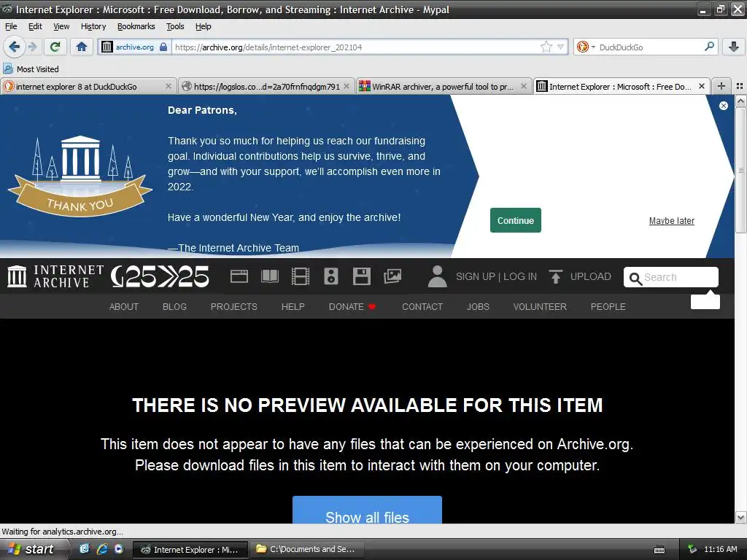Open the browser home page
This screenshot has height=560, width=747.
(x=82, y=47)
